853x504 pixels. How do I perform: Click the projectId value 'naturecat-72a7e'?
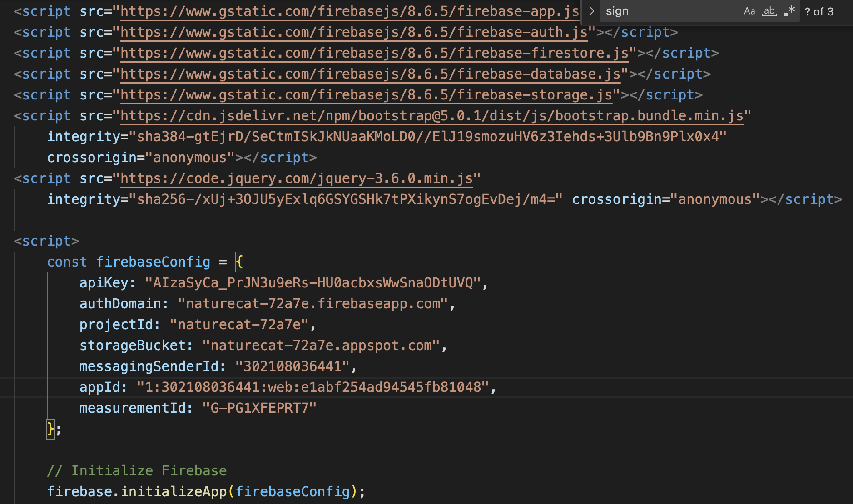(239, 325)
